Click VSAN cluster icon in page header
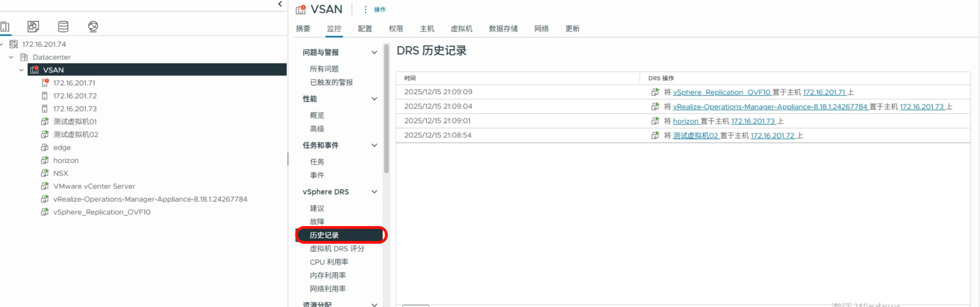The height and width of the screenshot is (307, 980). pyautogui.click(x=301, y=10)
